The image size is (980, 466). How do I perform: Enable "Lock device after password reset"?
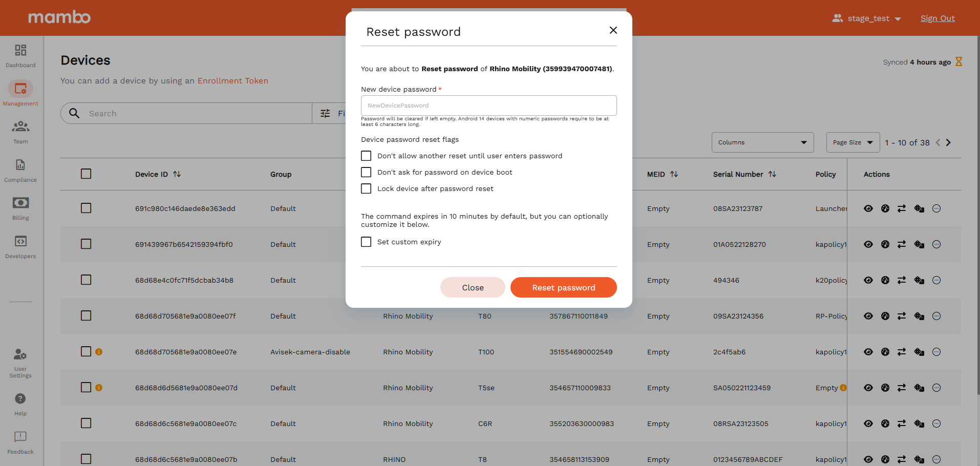pos(366,188)
